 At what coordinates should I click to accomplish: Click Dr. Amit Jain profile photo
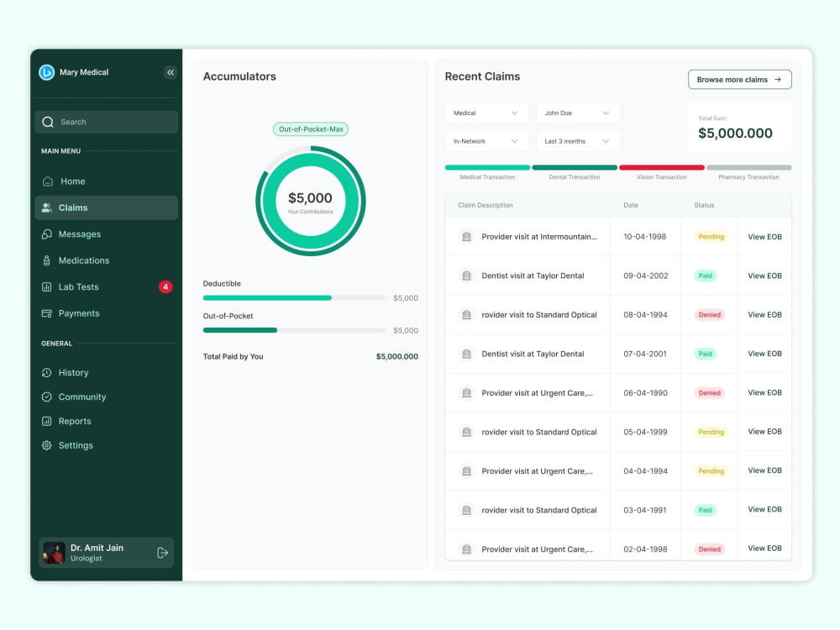(54, 553)
